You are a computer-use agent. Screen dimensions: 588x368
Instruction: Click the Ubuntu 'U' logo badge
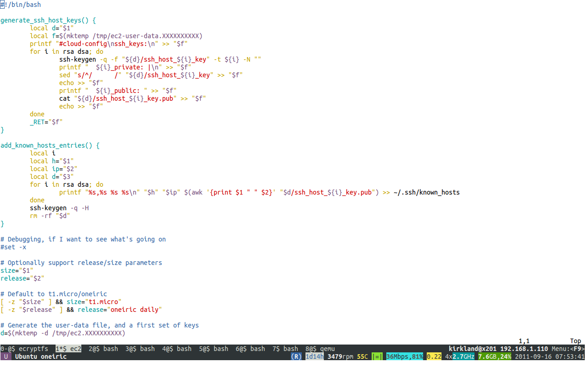pyautogui.click(x=6, y=356)
